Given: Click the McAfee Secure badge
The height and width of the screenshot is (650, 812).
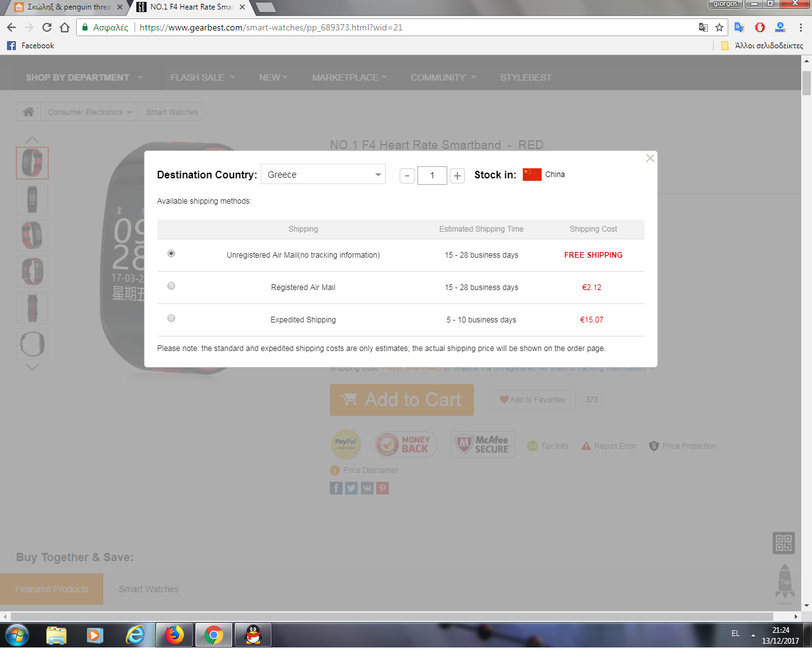Looking at the screenshot, I should (x=483, y=444).
